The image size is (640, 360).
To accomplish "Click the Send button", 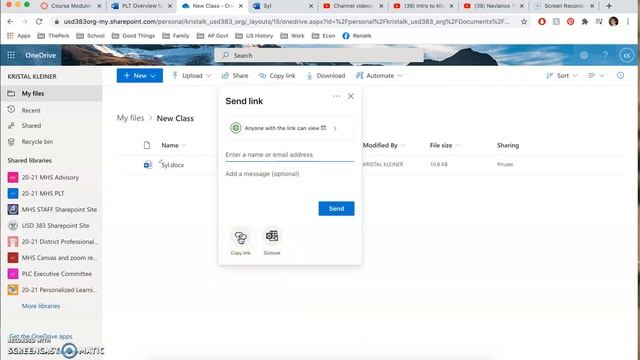I will pyautogui.click(x=336, y=209).
